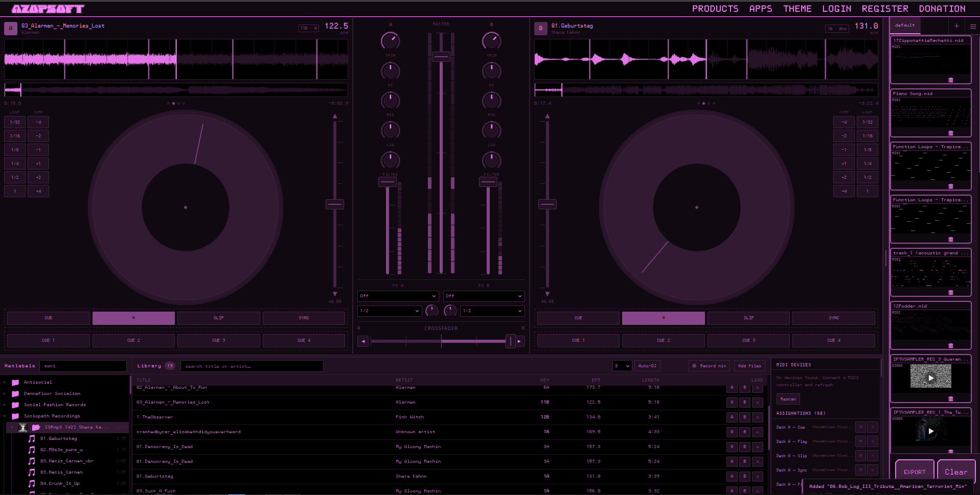Nudge crossfader toward deck B arrow
Viewport: 980px width, 495px height.
pyautogui.click(x=519, y=341)
